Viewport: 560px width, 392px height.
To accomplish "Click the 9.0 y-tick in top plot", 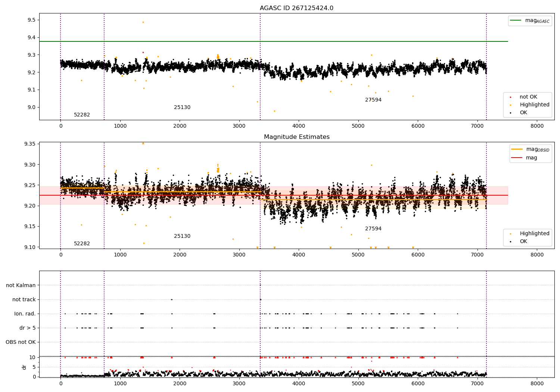I will 32,108.
